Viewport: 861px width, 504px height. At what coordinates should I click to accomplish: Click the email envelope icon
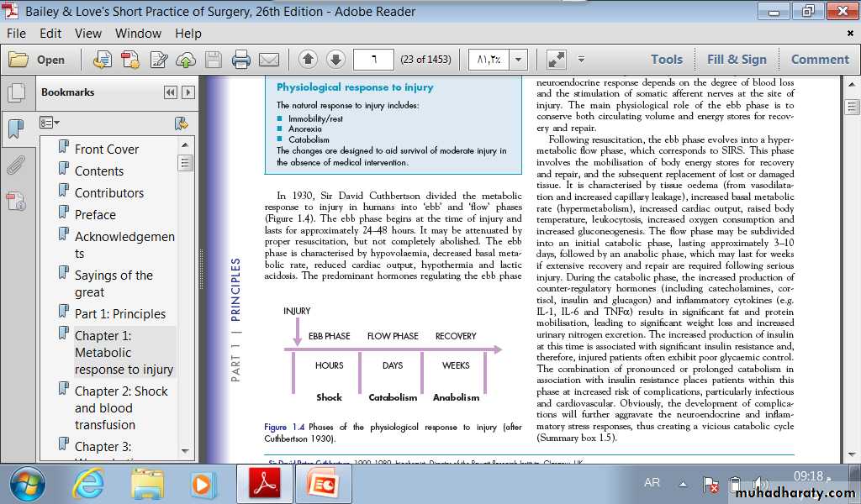(268, 60)
